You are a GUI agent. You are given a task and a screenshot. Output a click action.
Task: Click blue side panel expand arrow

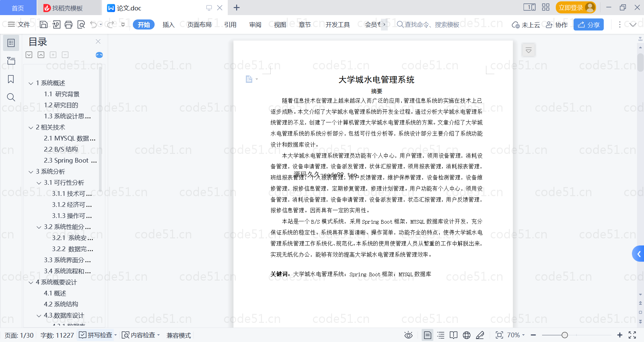click(638, 254)
